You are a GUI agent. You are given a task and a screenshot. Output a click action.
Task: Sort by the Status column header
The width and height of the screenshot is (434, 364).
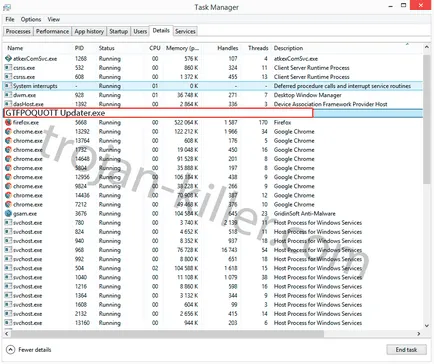click(x=107, y=48)
